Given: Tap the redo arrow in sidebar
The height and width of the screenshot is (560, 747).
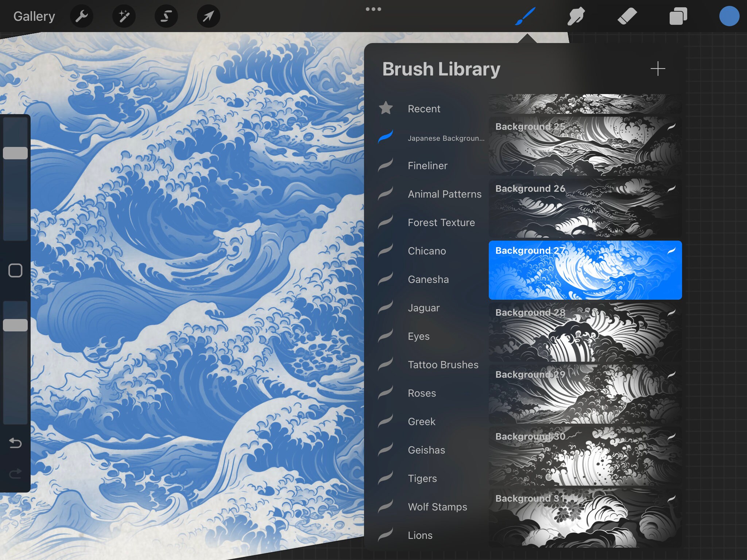Looking at the screenshot, I should point(15,473).
